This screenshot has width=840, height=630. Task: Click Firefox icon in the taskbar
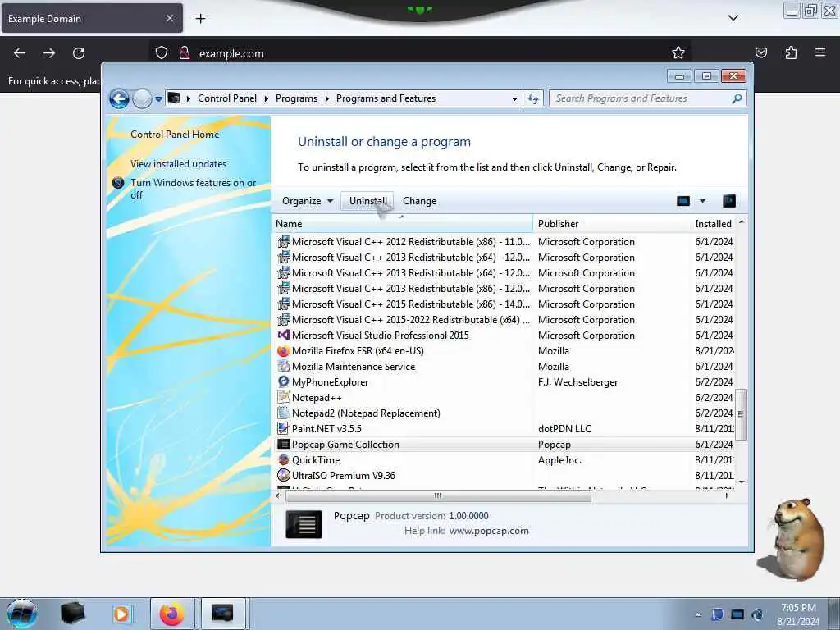tap(172, 614)
